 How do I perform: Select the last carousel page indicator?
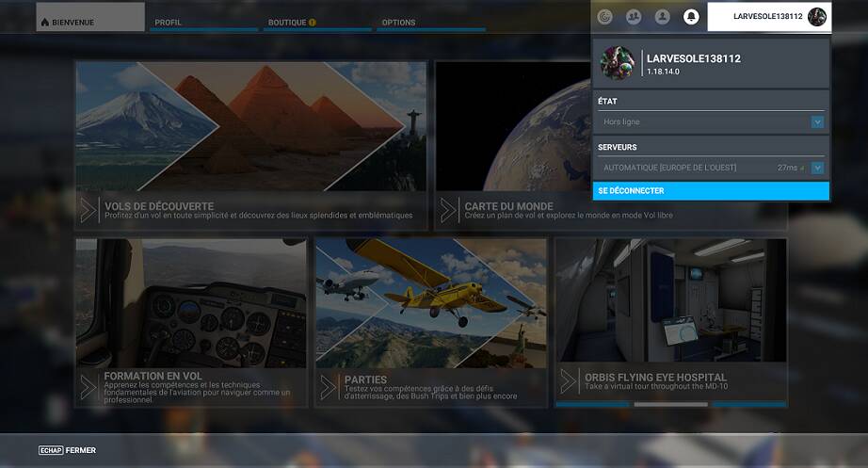click(749, 404)
